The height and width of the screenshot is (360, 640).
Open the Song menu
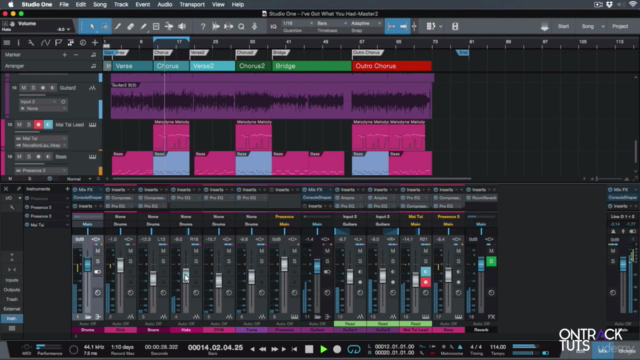tap(100, 4)
